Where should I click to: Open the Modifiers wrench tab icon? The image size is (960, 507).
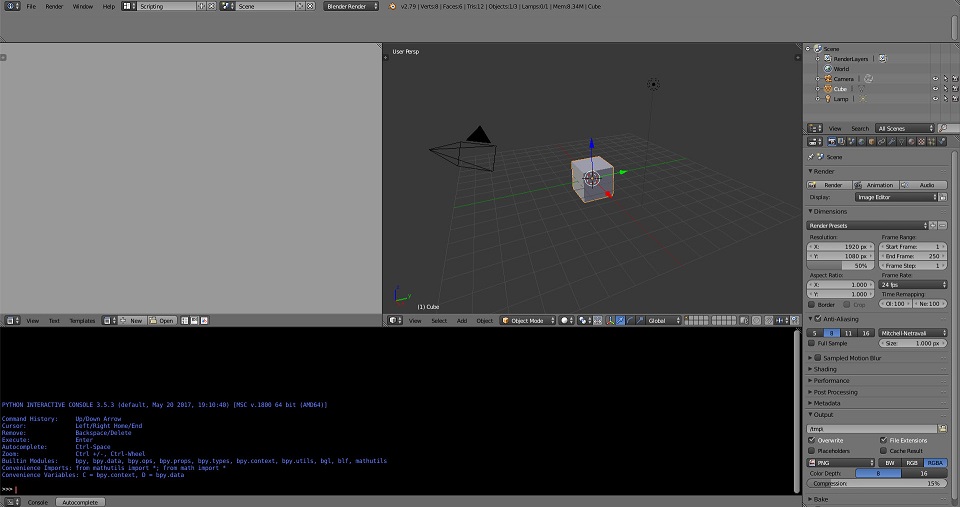point(891,141)
